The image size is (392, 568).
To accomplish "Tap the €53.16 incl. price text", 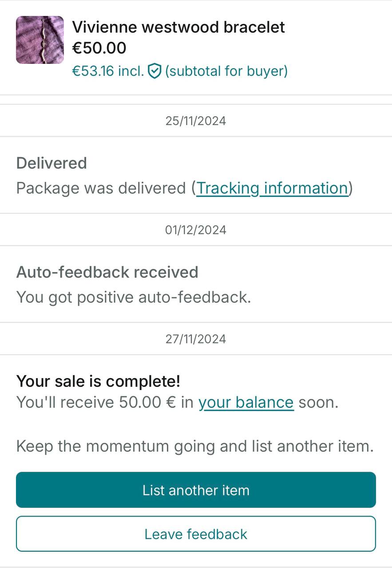I will [108, 71].
